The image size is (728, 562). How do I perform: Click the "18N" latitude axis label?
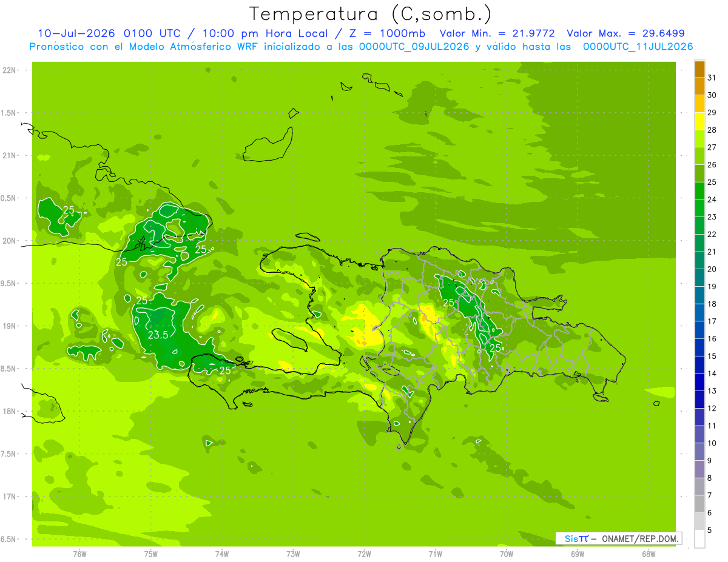(x=10, y=412)
